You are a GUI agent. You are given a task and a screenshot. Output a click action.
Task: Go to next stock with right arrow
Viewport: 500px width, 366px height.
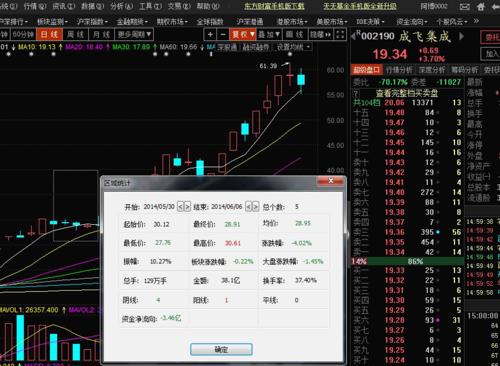tap(462, 36)
